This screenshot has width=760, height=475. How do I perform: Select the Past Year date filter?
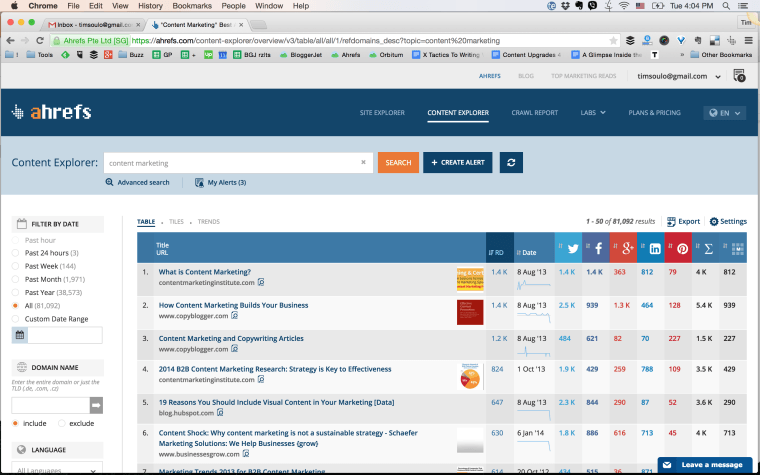coord(15,293)
